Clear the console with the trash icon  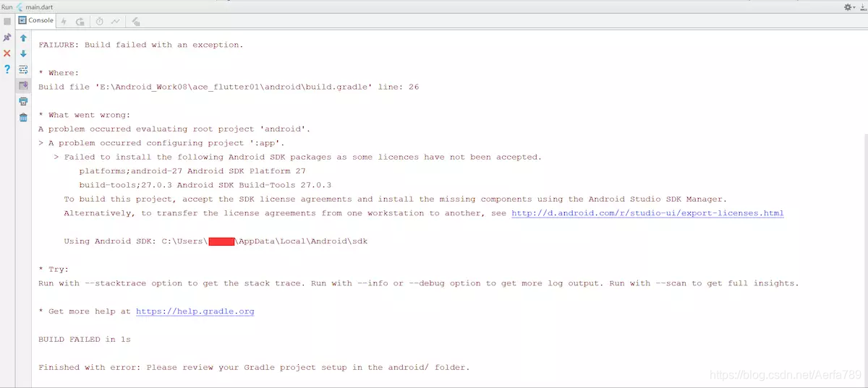(x=23, y=117)
